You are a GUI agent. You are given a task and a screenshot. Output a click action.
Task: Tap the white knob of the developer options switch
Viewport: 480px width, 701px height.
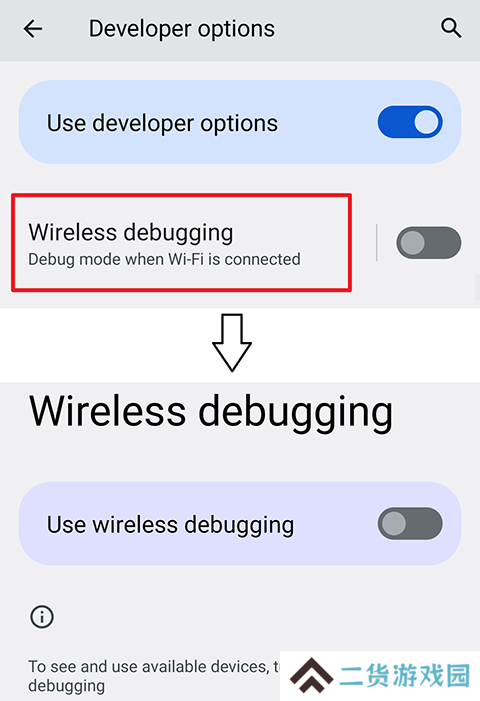(426, 122)
